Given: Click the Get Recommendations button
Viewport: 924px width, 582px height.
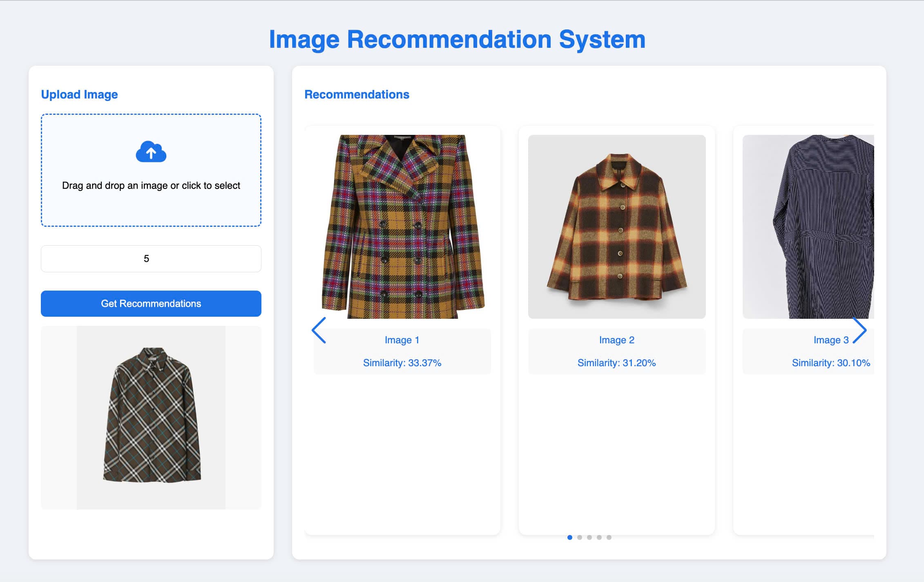Looking at the screenshot, I should click(151, 303).
